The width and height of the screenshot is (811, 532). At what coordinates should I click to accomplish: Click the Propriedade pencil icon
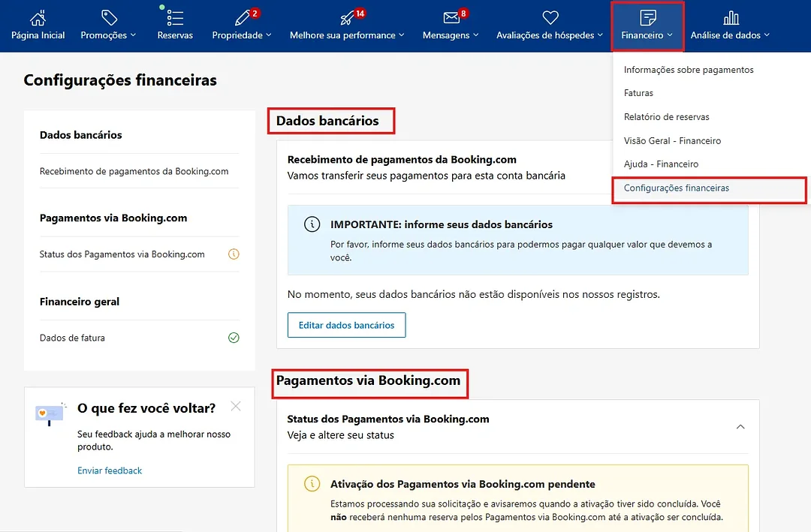(x=242, y=18)
